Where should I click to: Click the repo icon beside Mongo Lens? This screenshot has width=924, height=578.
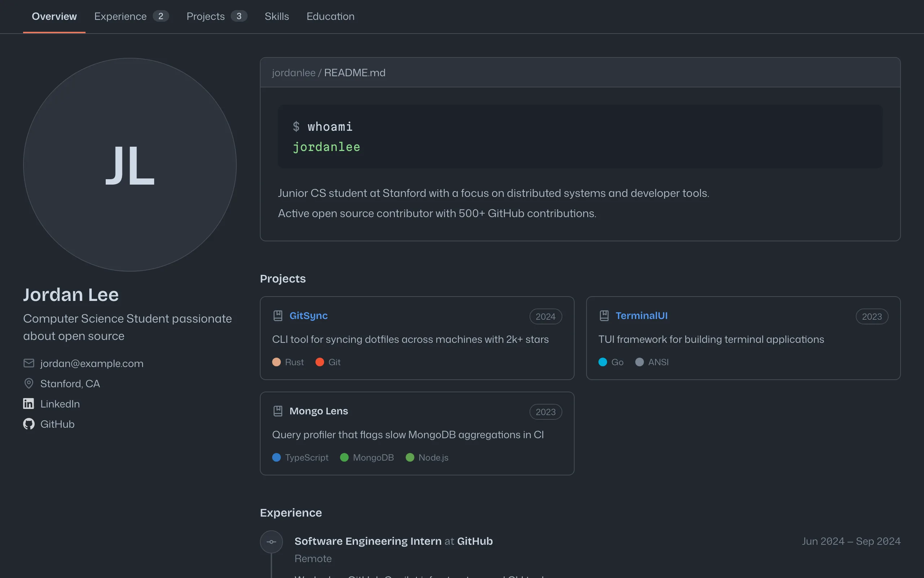coord(278,411)
